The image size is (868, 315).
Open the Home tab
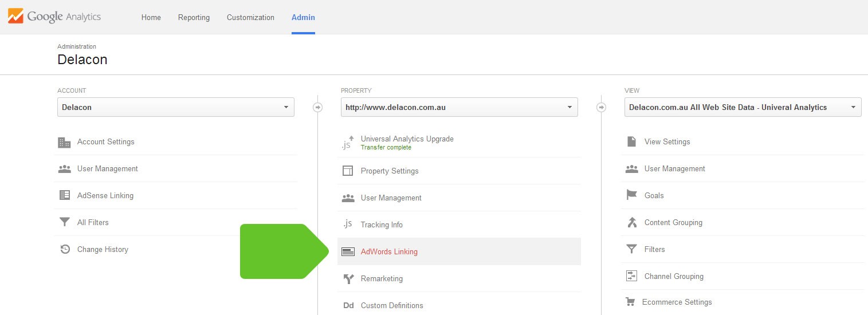(151, 17)
